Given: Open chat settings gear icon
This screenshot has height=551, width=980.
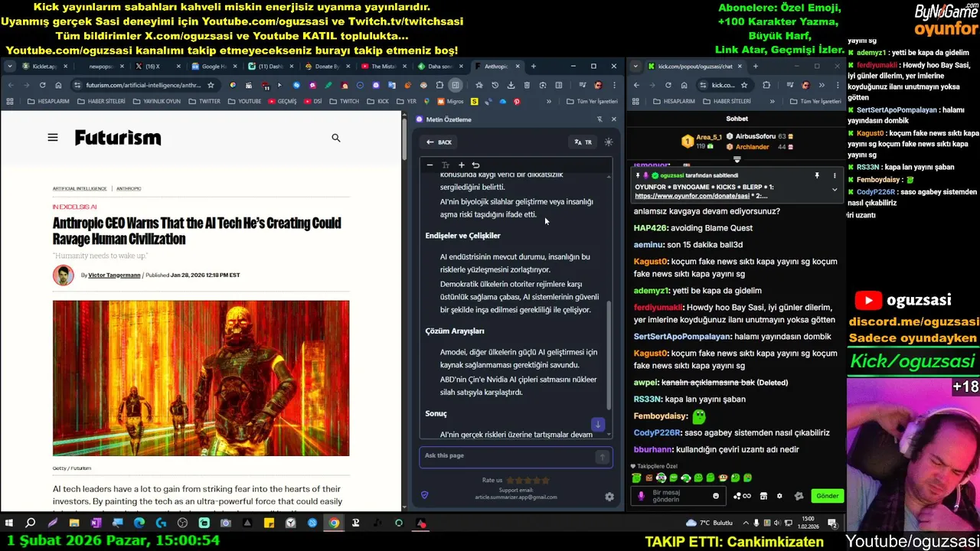Looking at the screenshot, I should click(x=779, y=496).
